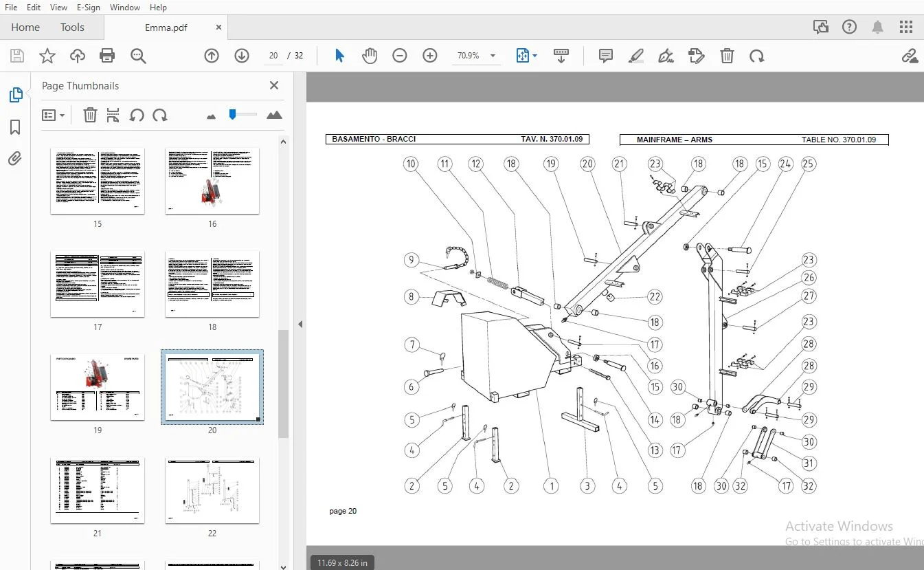Open the File menu
924x570 pixels.
click(11, 7)
